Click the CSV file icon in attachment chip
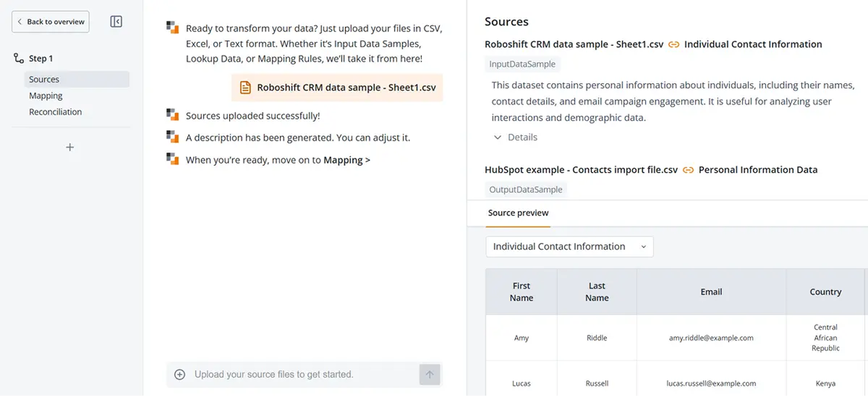Viewport: 868px width, 396px height. (x=245, y=87)
